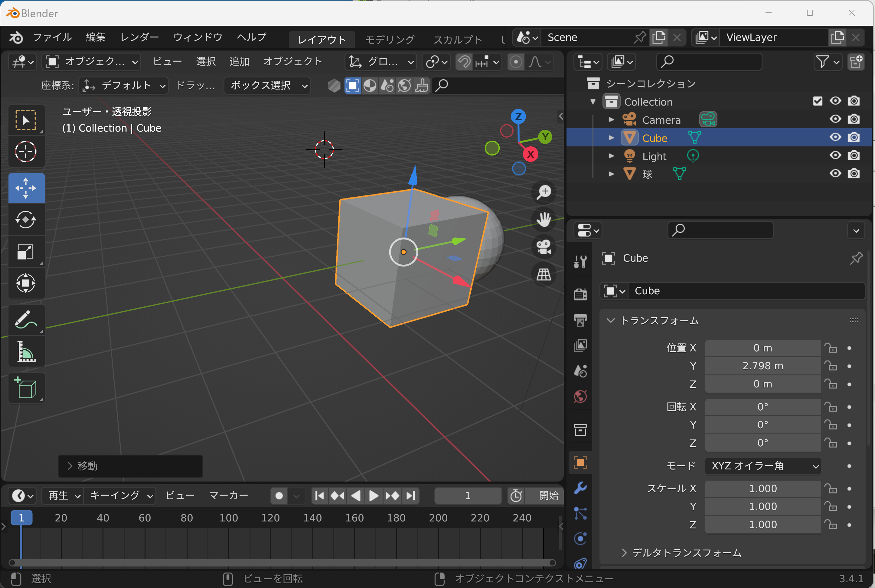The height and width of the screenshot is (588, 875).
Task: Select the Rotate tool in toolbar
Action: pos(26,220)
